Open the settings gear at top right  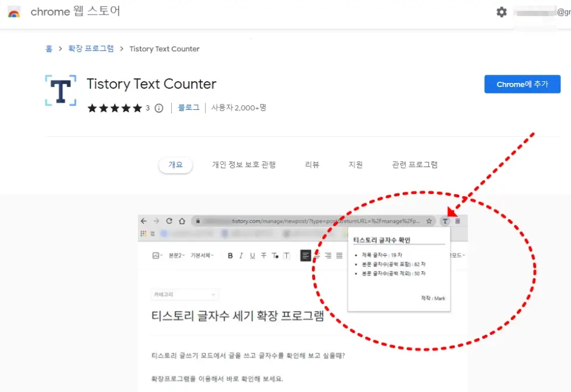pos(501,11)
